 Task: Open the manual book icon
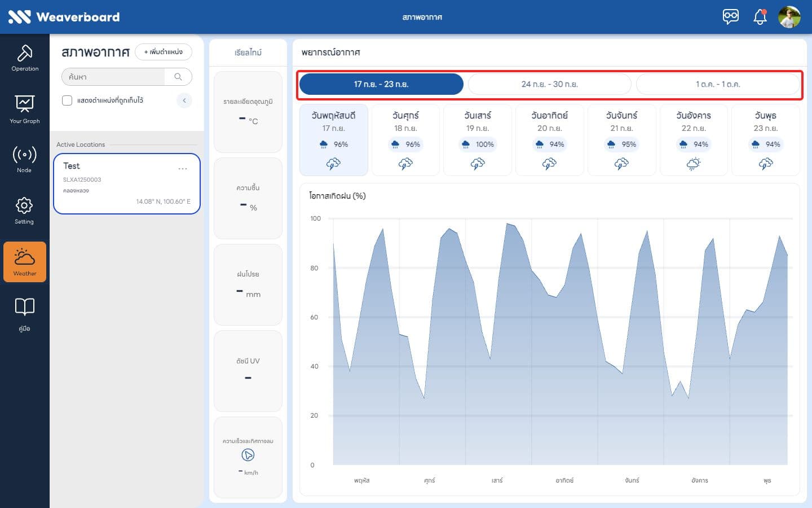pos(25,314)
